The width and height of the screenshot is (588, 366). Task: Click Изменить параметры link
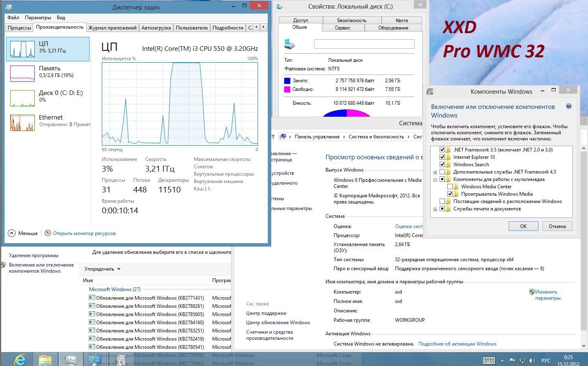click(548, 295)
